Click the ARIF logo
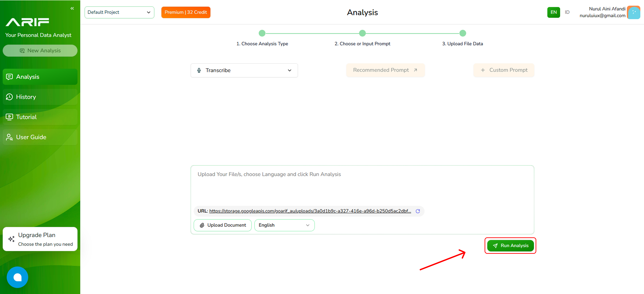Viewport: 644px width, 294px height. [27, 22]
